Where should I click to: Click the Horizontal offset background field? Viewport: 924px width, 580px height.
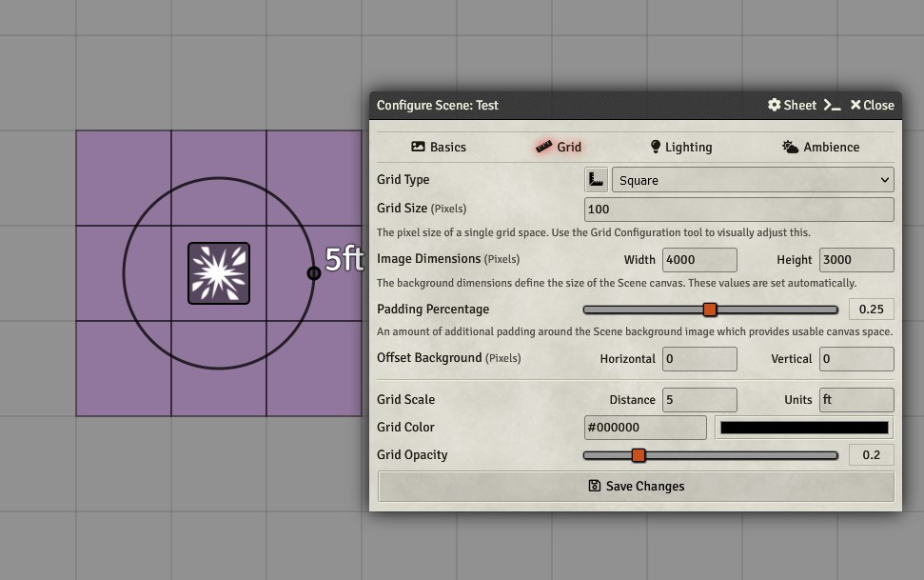pos(699,359)
